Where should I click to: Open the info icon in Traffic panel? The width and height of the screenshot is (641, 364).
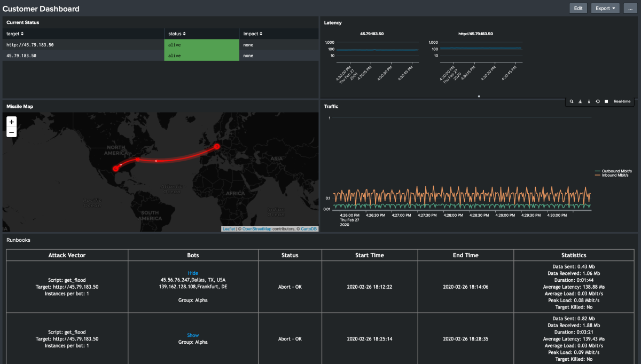(x=589, y=101)
